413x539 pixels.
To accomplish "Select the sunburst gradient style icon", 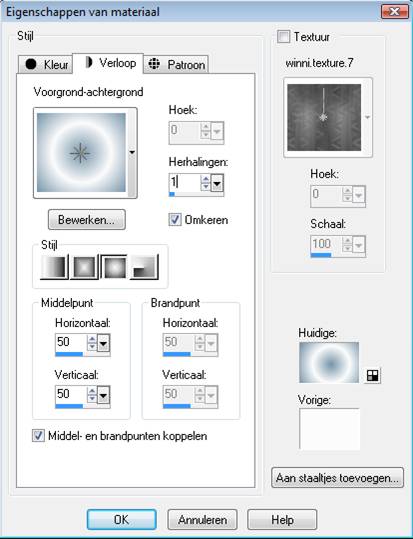I will click(114, 267).
